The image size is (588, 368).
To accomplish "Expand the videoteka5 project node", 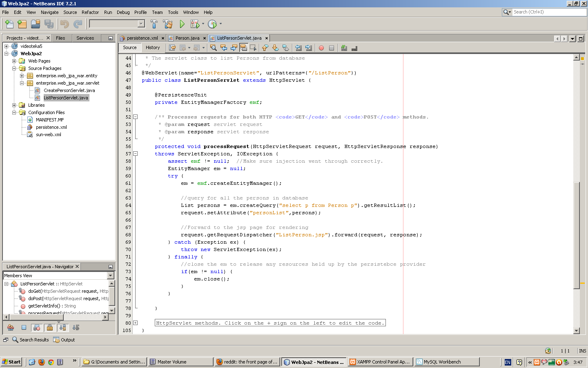I will click(x=7, y=46).
